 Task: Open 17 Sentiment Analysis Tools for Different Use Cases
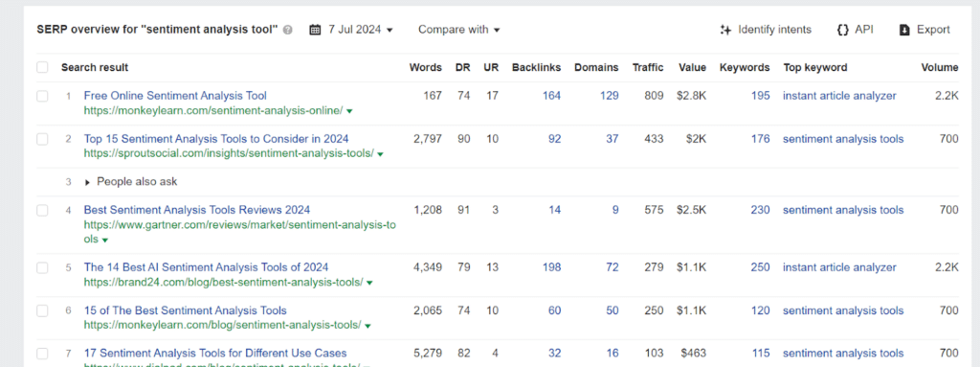(x=215, y=353)
